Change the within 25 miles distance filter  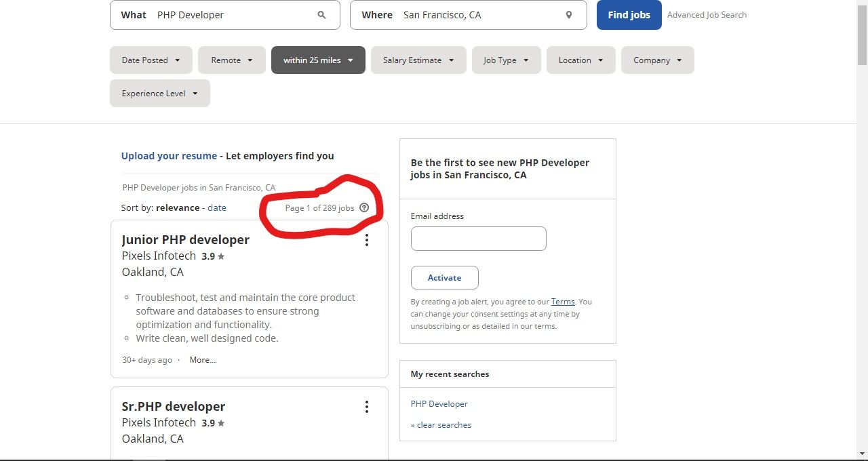click(x=318, y=60)
